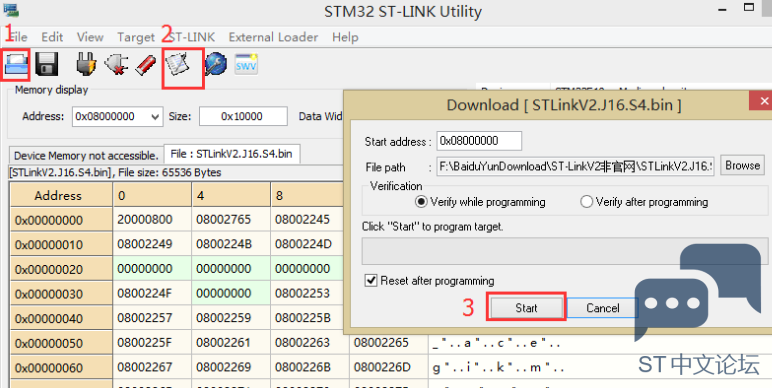Click the Save floppy disk icon
The height and width of the screenshot is (388, 772).
point(47,64)
